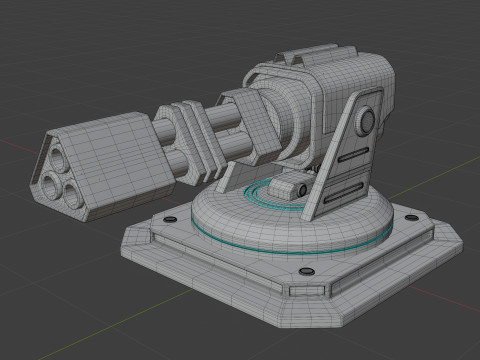Click the top barrel opening in muzzle
The image size is (480, 360).
[x=58, y=159]
